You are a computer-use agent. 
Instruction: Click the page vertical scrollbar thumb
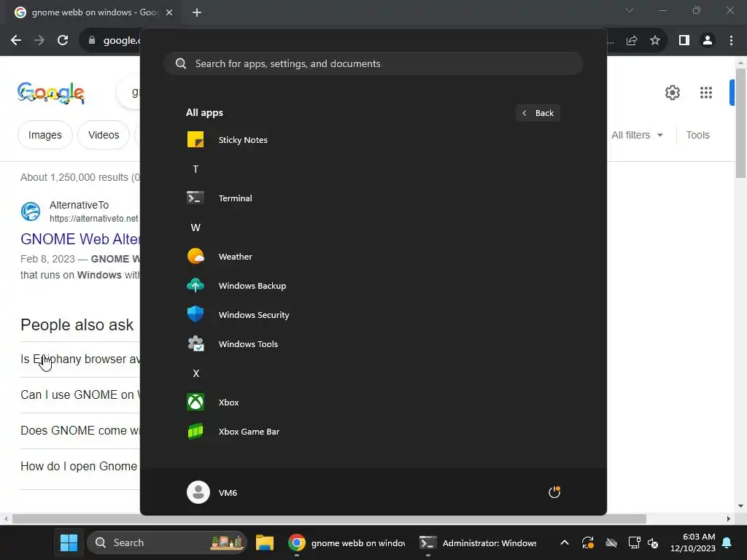(740, 122)
